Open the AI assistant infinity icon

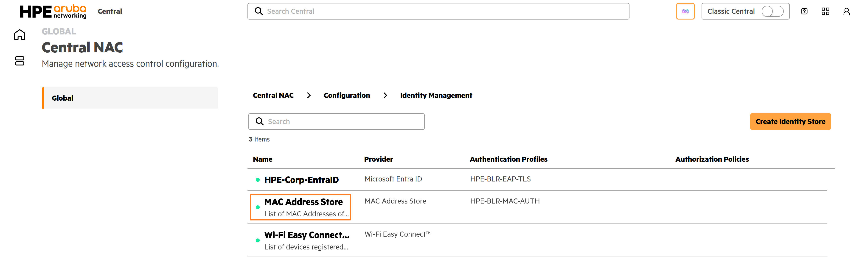(685, 11)
